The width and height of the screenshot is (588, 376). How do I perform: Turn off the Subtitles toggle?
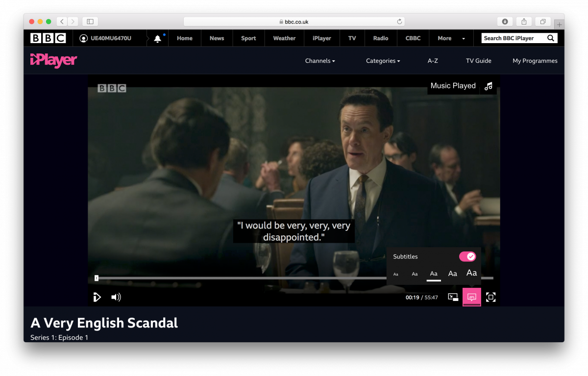click(x=467, y=256)
